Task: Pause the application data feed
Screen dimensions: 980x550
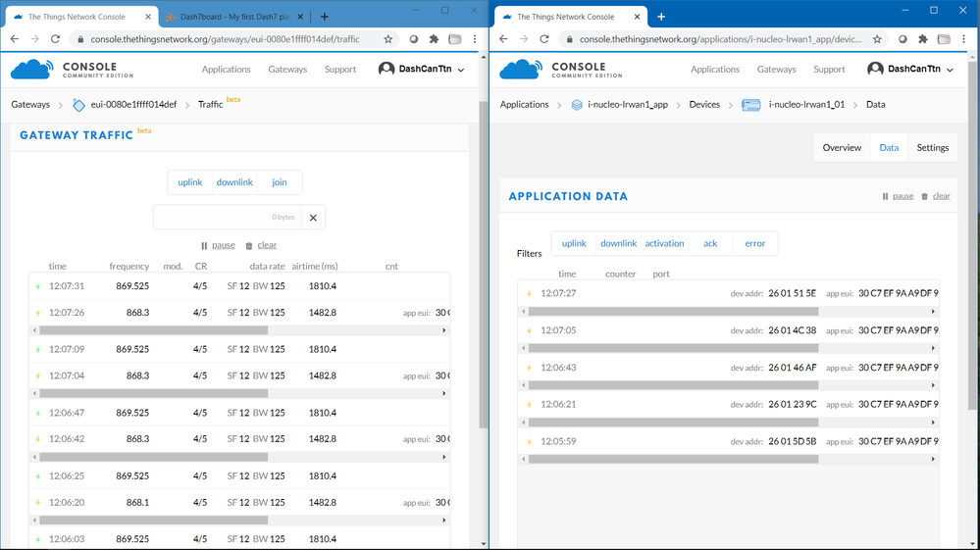Action: coord(898,196)
